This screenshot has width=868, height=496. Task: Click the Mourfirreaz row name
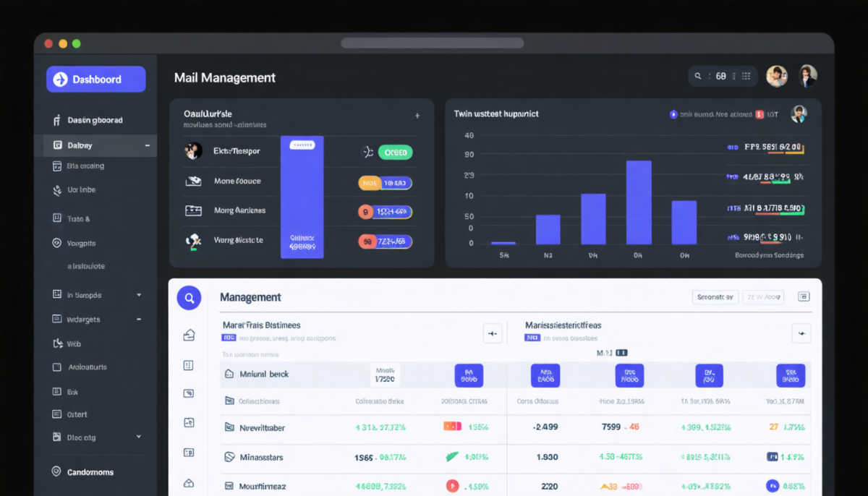(x=263, y=487)
